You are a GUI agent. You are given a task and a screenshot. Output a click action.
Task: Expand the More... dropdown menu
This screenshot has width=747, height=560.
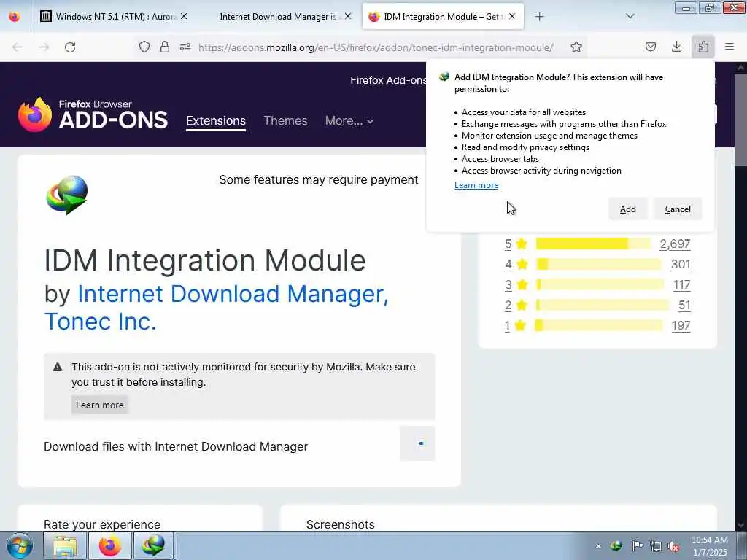coord(349,121)
